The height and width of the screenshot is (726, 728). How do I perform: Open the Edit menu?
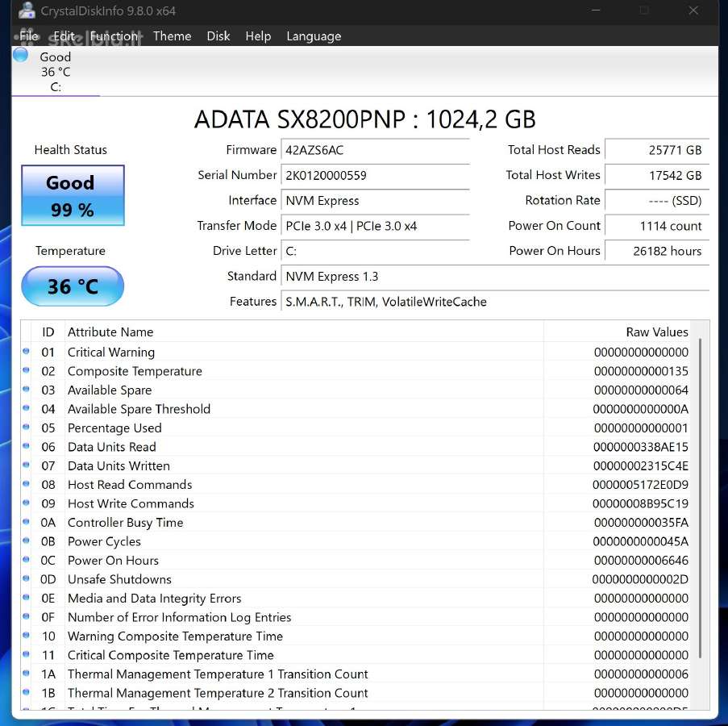click(64, 35)
